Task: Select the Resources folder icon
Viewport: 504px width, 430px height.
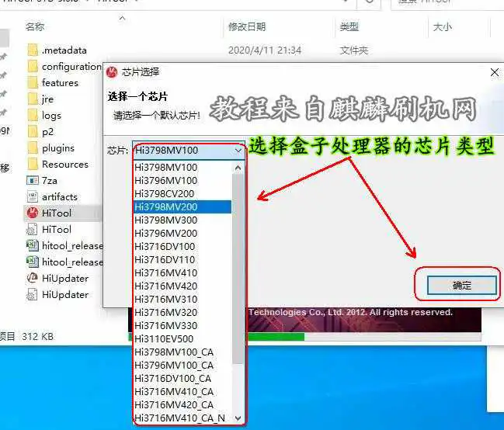Action: (x=33, y=165)
